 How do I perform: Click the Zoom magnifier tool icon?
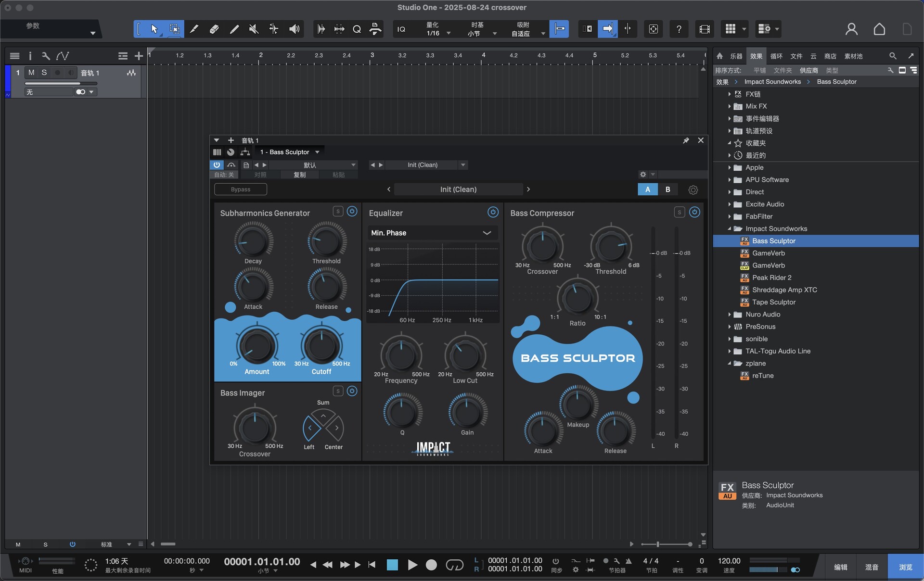click(357, 29)
